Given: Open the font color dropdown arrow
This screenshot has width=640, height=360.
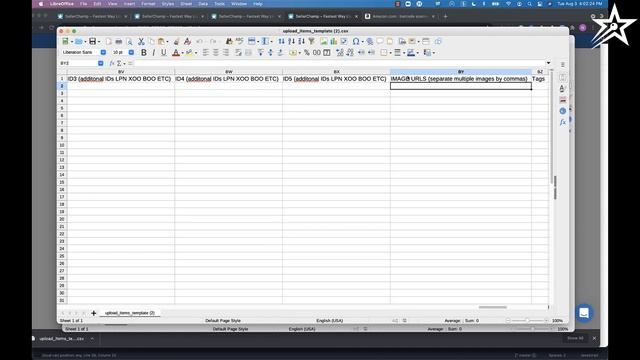Looking at the screenshot, I should tap(182, 53).
